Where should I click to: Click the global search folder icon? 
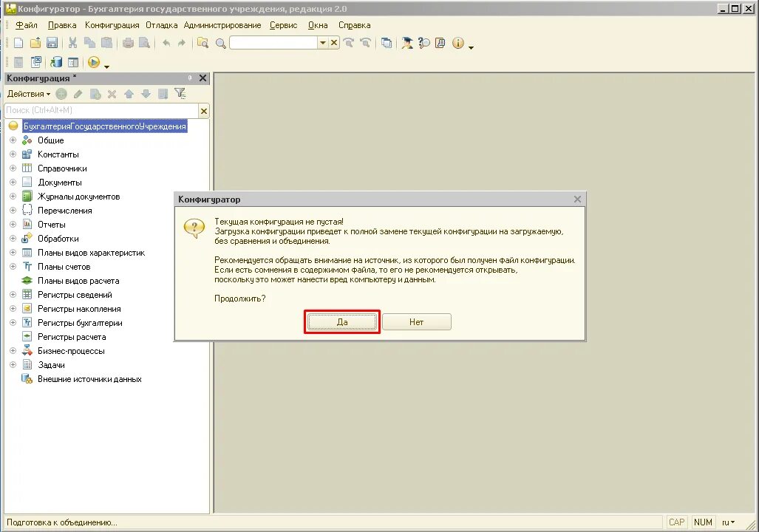coord(202,43)
